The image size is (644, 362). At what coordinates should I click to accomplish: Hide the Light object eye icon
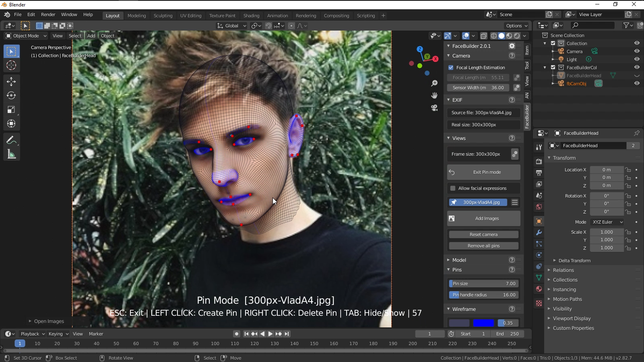tap(637, 59)
